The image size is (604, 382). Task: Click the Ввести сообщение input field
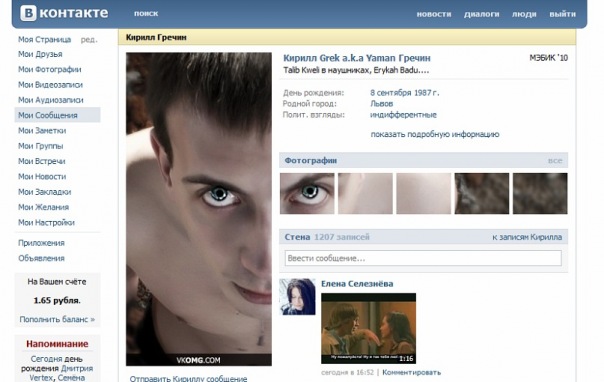pos(423,258)
